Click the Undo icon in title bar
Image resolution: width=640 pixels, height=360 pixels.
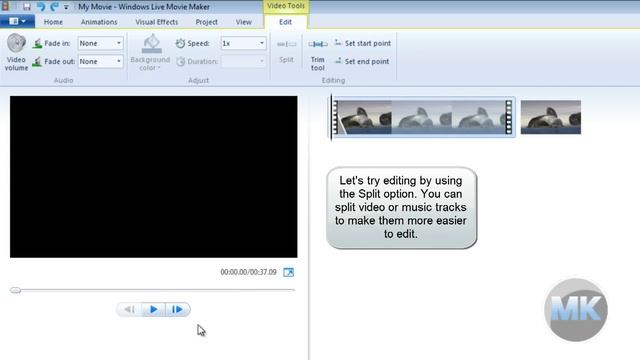(x=40, y=7)
